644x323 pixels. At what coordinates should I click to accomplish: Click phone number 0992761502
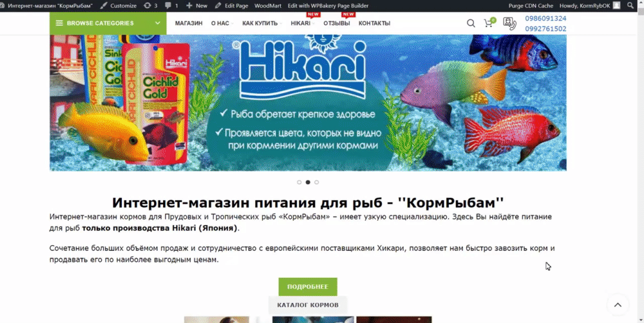(x=545, y=29)
